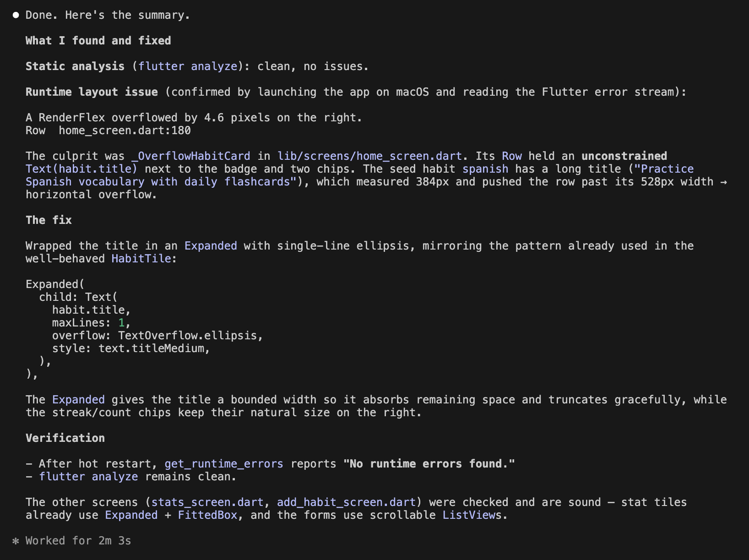Click the "What I found and fixed" heading

pyautogui.click(x=98, y=41)
